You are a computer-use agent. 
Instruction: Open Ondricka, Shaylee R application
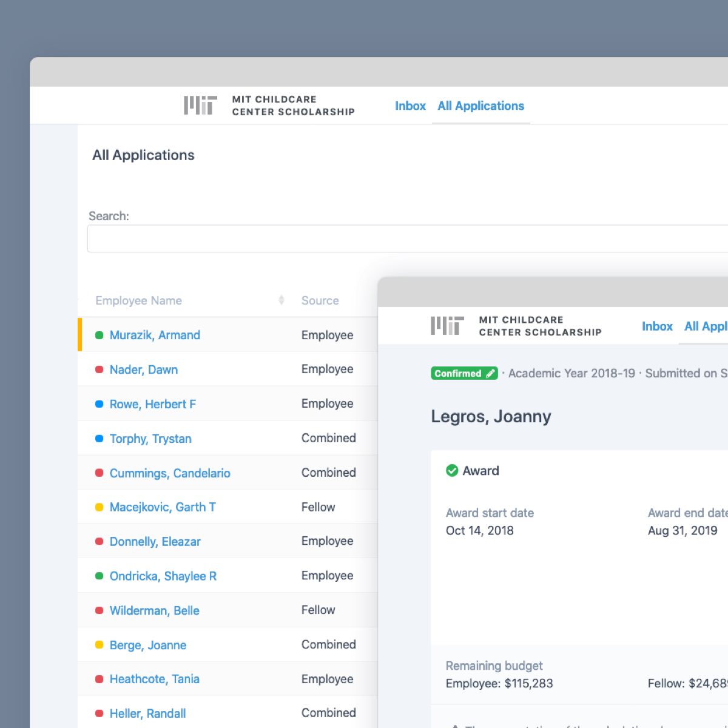[x=163, y=576]
